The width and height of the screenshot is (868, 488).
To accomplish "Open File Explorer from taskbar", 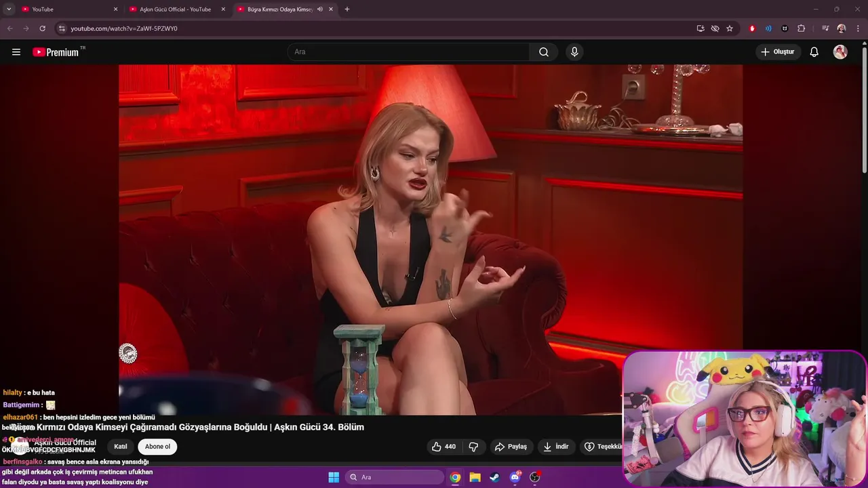I will pyautogui.click(x=475, y=477).
